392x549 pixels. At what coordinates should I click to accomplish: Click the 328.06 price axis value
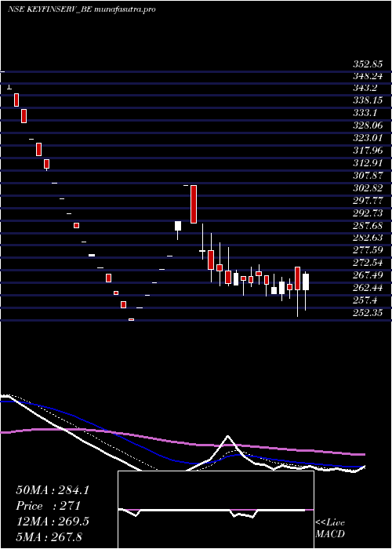(367, 125)
